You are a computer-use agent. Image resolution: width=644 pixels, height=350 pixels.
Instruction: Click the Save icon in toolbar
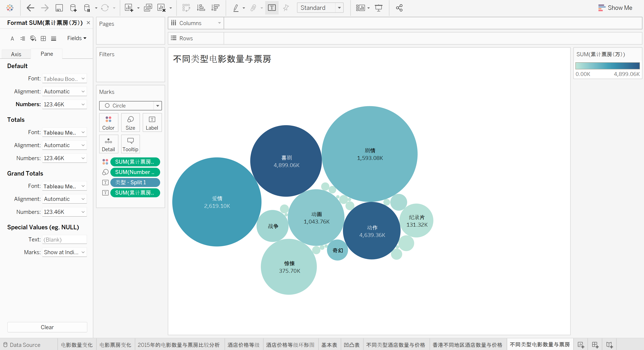59,8
